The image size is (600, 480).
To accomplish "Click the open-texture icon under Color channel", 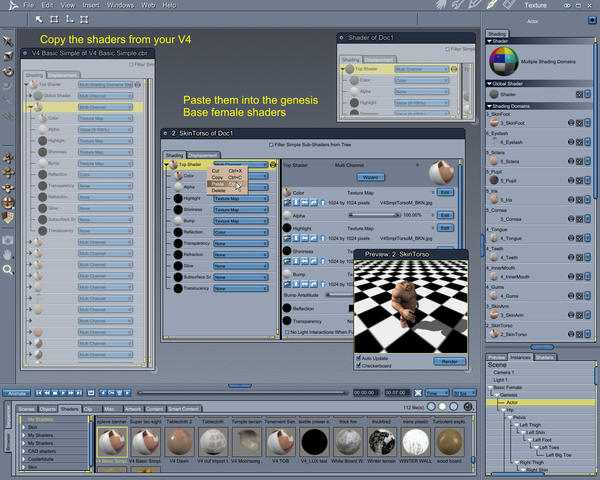I will 287,203.
